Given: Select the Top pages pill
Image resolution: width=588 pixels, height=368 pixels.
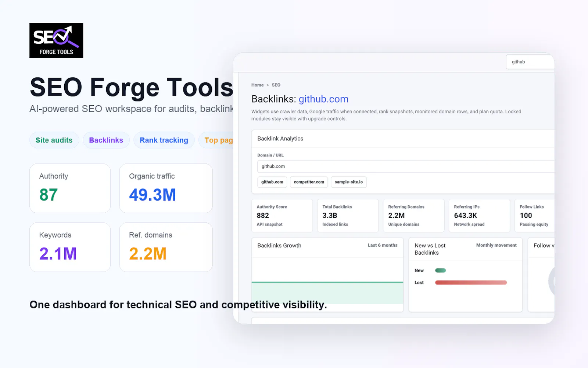Looking at the screenshot, I should pyautogui.click(x=216, y=140).
